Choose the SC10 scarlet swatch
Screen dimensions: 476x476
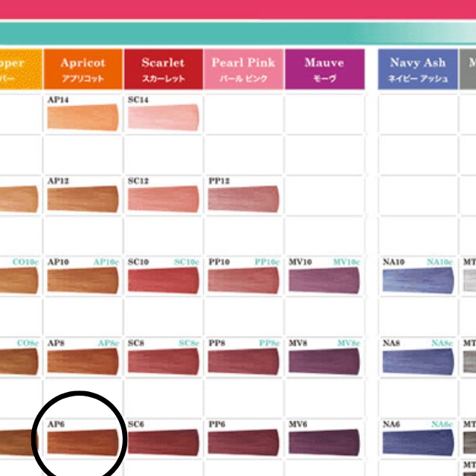pyautogui.click(x=163, y=280)
